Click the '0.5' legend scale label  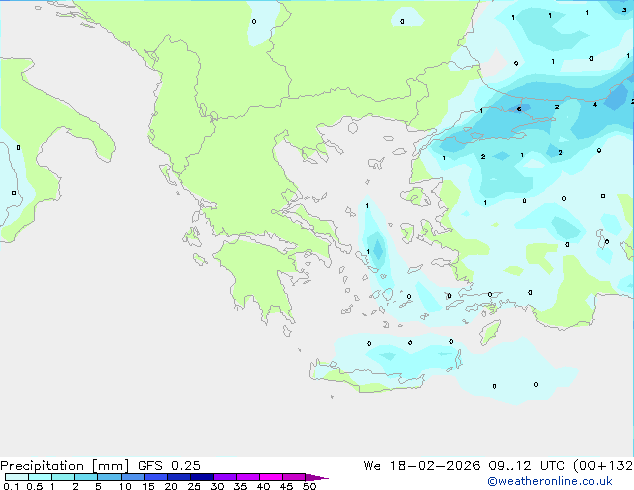click(x=34, y=486)
